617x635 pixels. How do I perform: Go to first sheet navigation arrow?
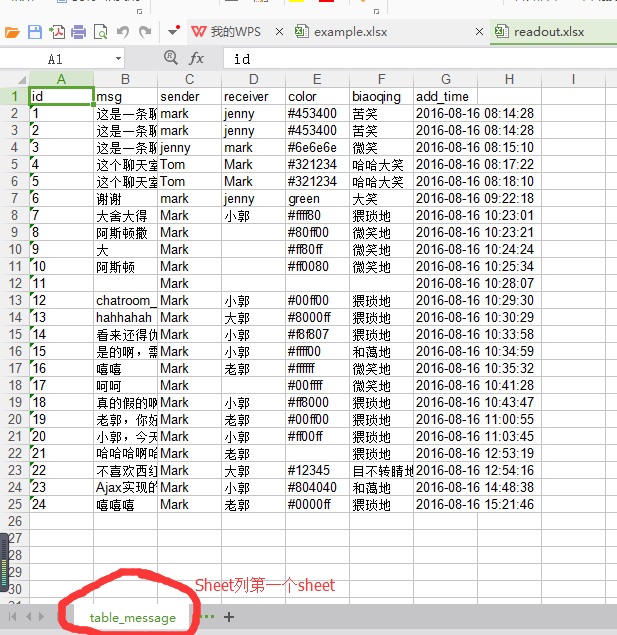coord(13,617)
